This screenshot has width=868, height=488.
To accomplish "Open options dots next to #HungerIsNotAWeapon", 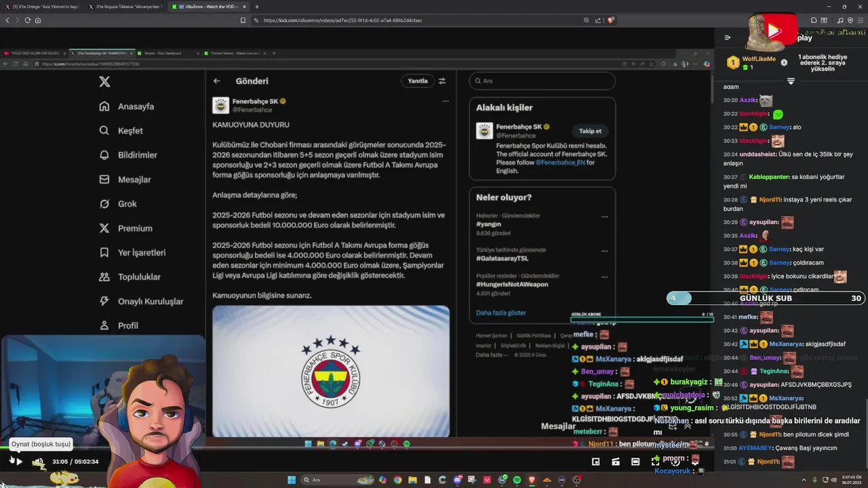I will tap(604, 277).
